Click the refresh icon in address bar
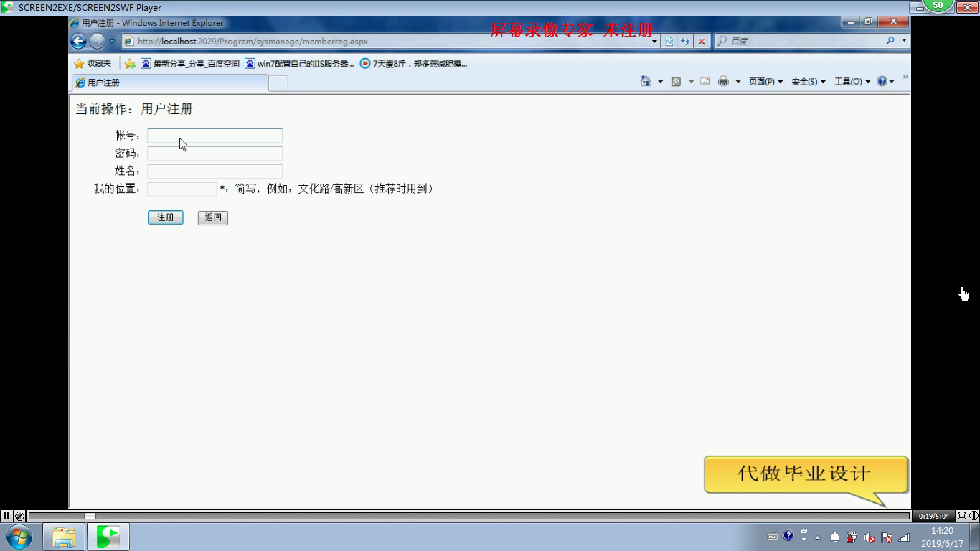Screen dimensions: 980x551 (685, 42)
